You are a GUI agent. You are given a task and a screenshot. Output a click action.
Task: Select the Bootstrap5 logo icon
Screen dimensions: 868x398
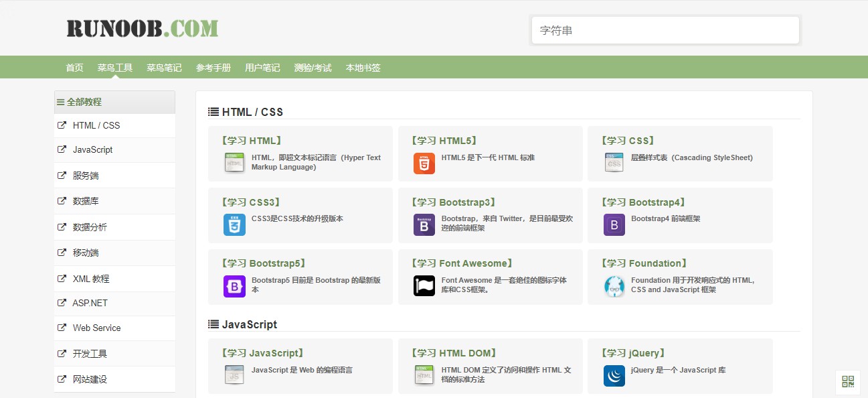tap(234, 286)
